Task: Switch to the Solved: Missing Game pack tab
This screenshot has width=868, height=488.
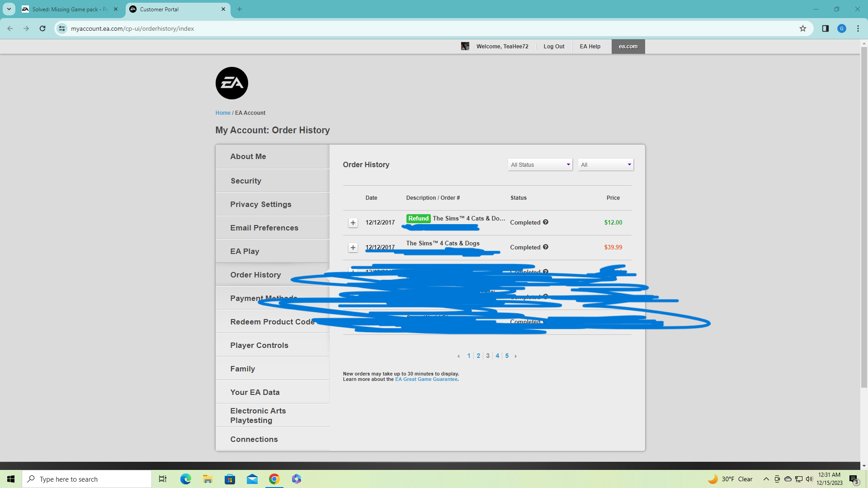Action: pos(69,9)
